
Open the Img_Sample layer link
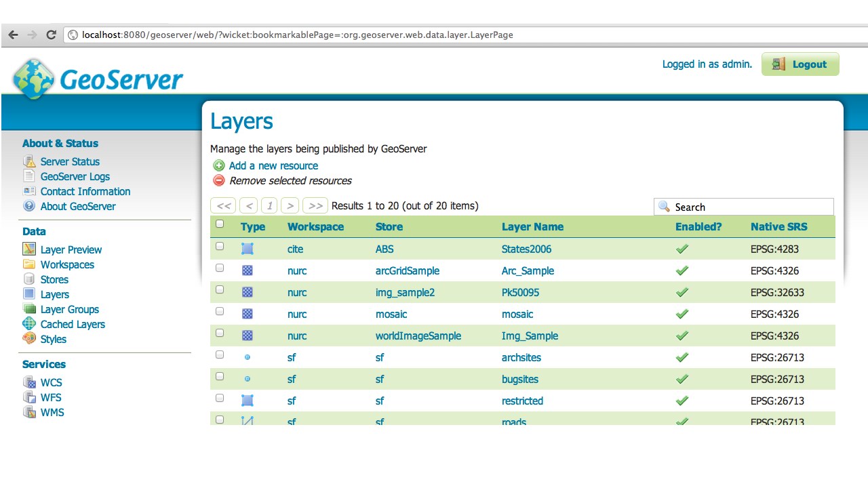point(530,335)
